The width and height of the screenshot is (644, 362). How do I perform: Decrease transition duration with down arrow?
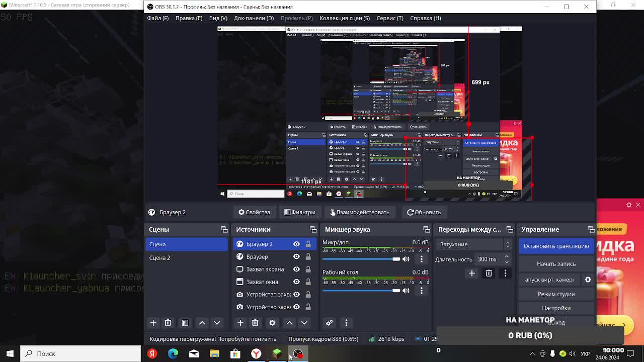pos(507,262)
